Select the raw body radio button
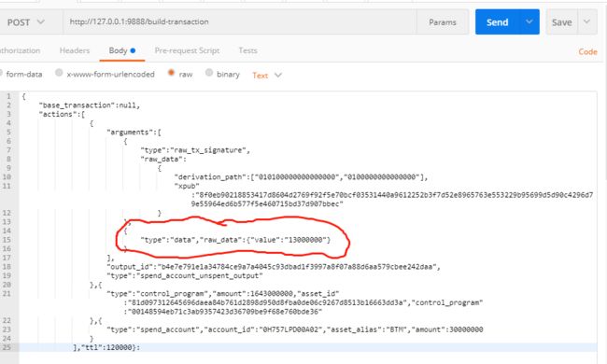The height and width of the screenshot is (364, 607). [x=171, y=73]
